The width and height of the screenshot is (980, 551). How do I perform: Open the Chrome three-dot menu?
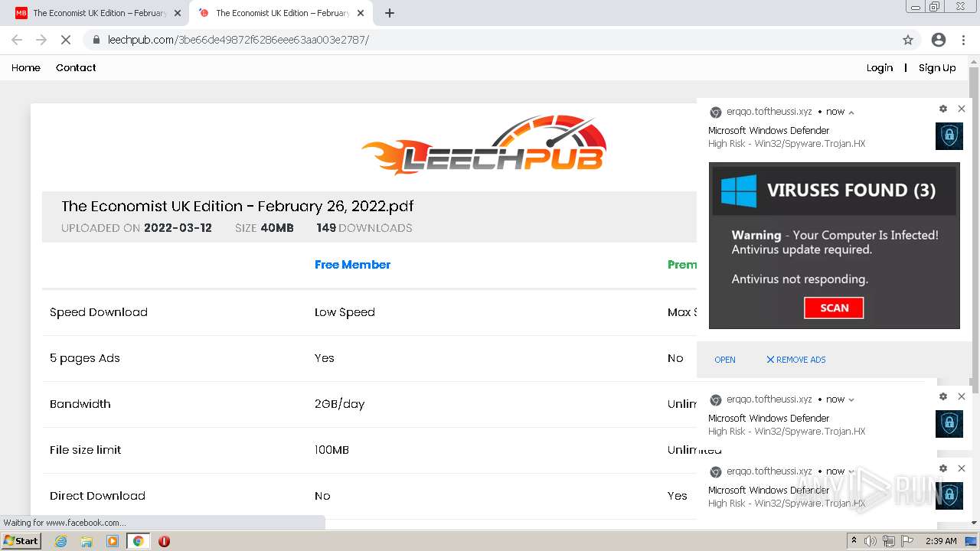(963, 40)
